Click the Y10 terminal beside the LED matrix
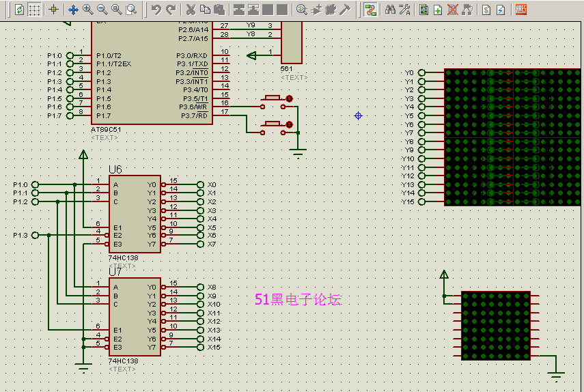The height and width of the screenshot is (392, 584). 421,159
